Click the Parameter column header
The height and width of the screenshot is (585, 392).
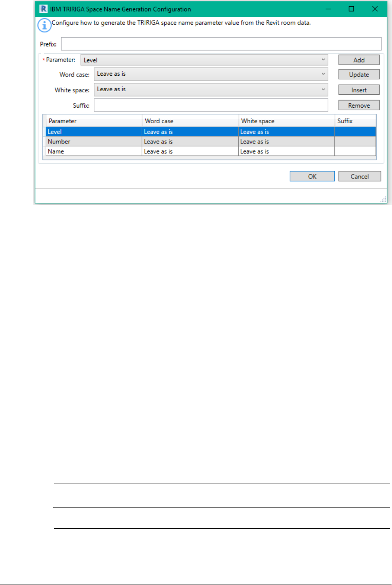click(94, 120)
